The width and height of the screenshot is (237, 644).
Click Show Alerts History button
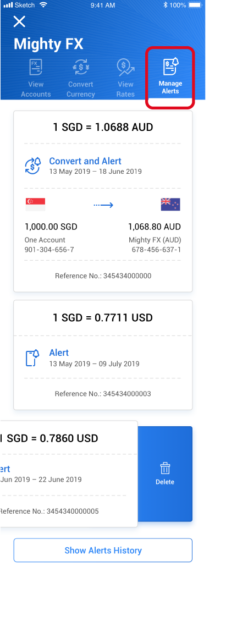103,551
